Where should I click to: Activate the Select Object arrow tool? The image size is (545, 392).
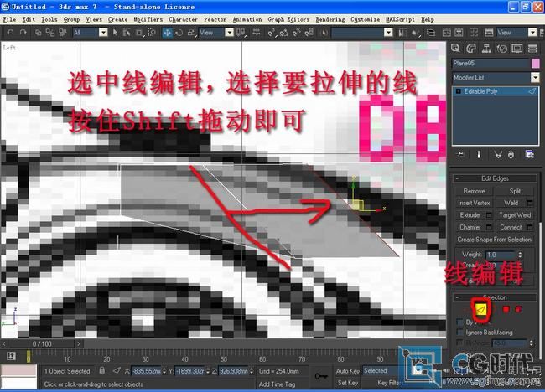click(115, 33)
